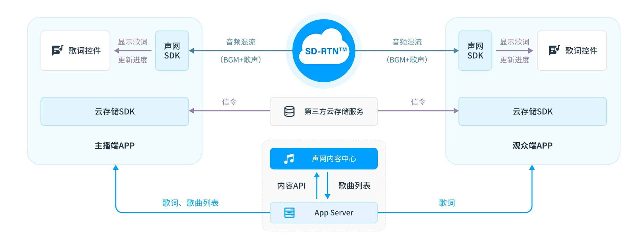Click 显示歌词 label in 主播端APP
644x237 pixels.
[133, 42]
